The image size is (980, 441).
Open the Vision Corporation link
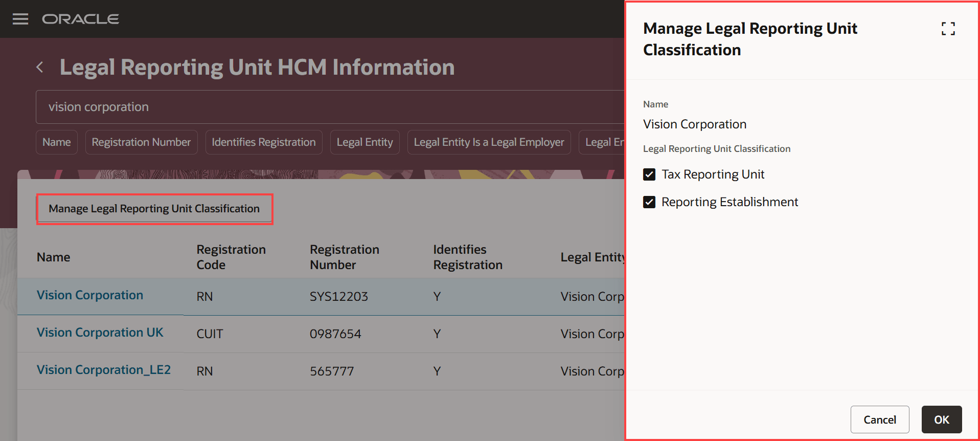[x=90, y=295]
